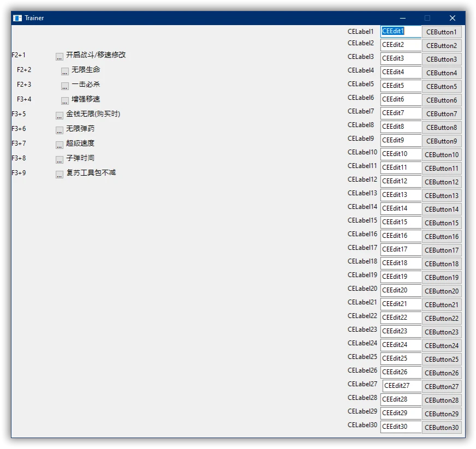Click the CEButton2 button
476x449 pixels.
(x=442, y=45)
